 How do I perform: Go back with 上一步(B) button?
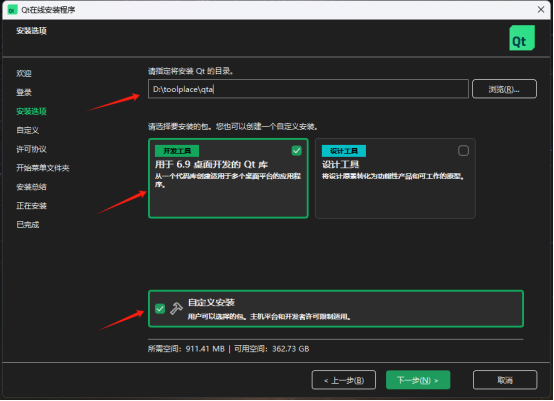tap(343, 380)
